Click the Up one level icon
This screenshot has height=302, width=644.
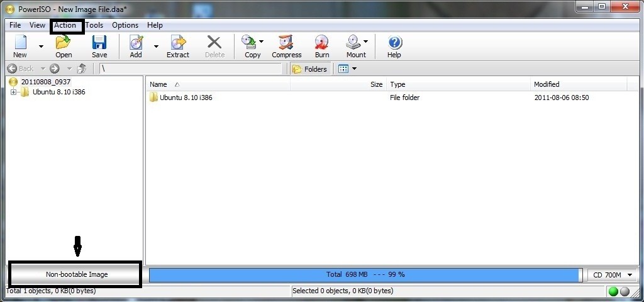tap(82, 69)
